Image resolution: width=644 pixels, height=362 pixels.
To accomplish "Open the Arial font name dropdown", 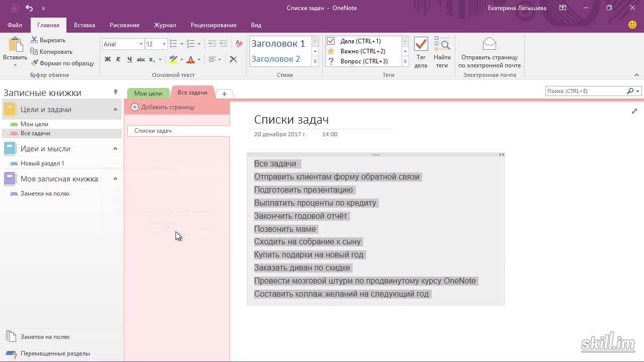I will pos(141,44).
